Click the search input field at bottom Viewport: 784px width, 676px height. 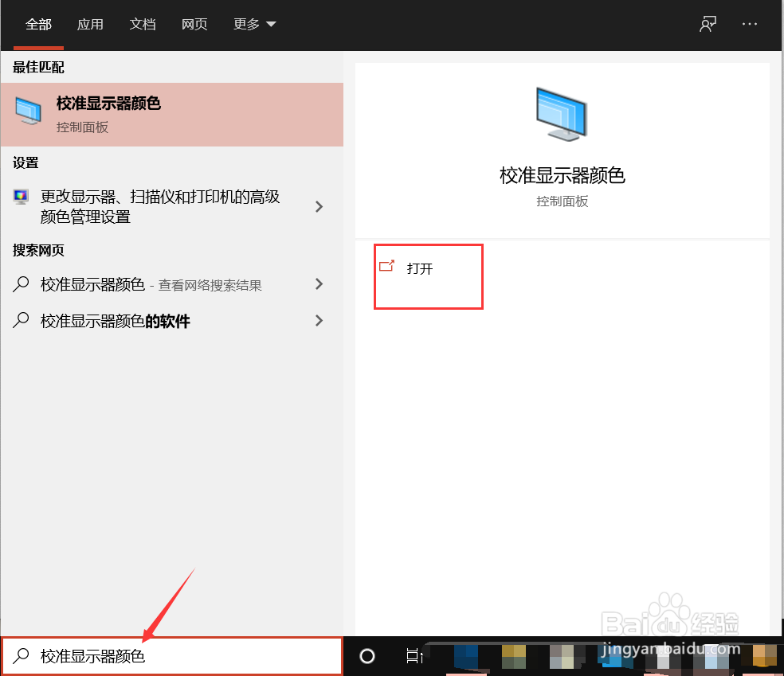(x=172, y=656)
